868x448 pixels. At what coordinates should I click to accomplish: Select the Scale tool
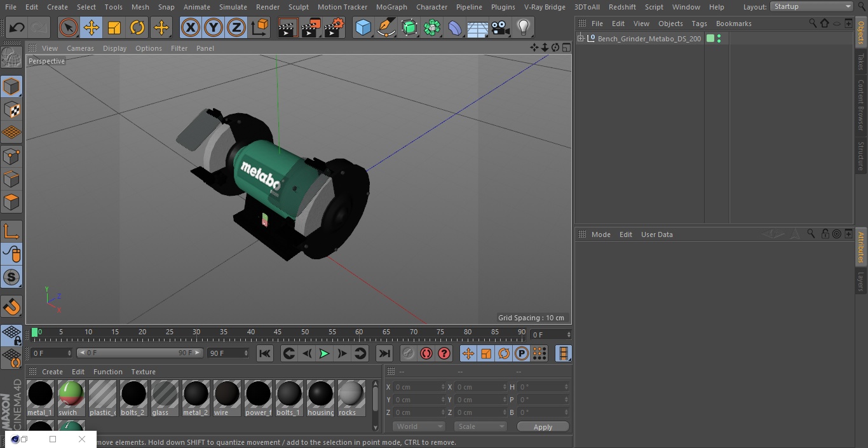pyautogui.click(x=114, y=28)
